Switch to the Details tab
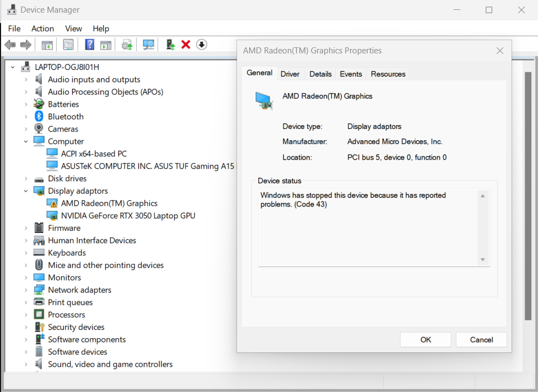 (320, 74)
